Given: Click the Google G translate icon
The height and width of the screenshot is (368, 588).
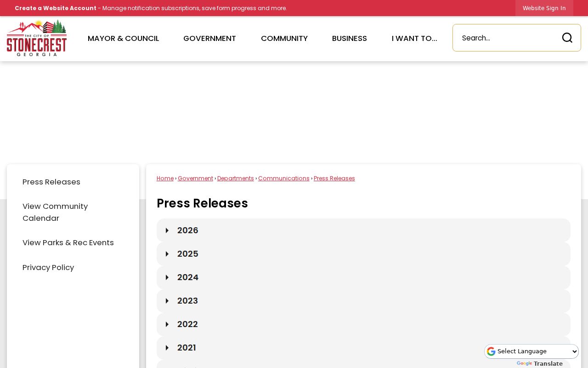Looking at the screenshot, I should pos(491,351).
